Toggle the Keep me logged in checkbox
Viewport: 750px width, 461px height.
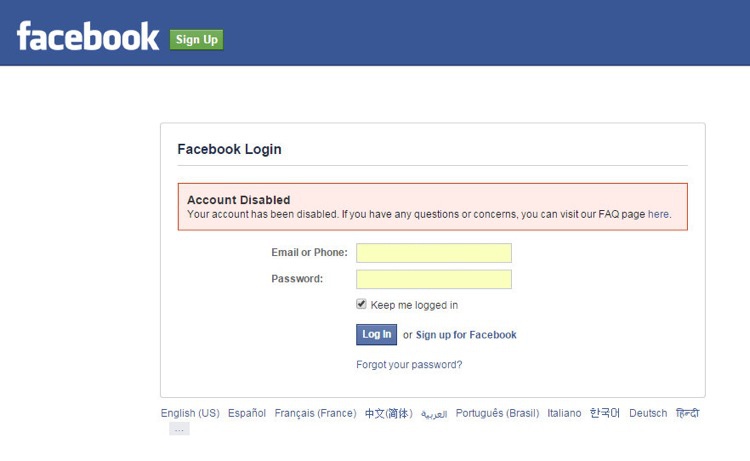click(362, 304)
